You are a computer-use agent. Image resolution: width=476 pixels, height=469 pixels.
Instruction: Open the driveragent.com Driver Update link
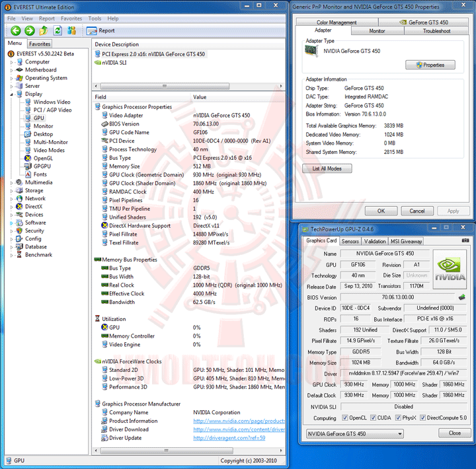point(229,438)
